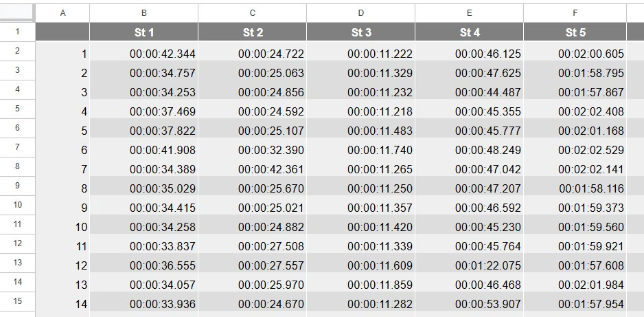Select cell with 00:00:32.390
Screen dimensions: 644x317
coord(271,150)
